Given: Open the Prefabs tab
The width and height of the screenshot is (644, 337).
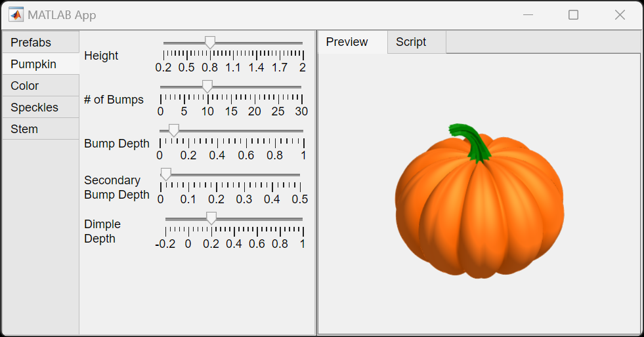Looking at the screenshot, I should 31,43.
